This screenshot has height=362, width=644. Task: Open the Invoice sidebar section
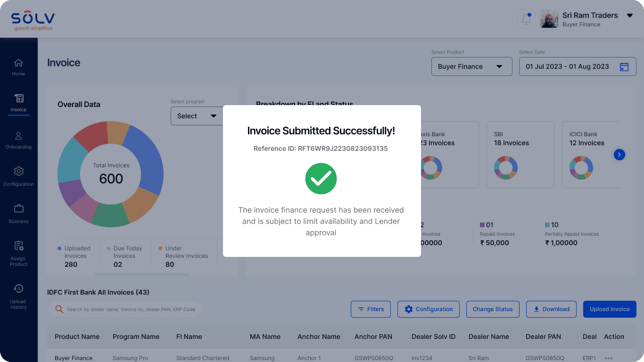(x=18, y=103)
